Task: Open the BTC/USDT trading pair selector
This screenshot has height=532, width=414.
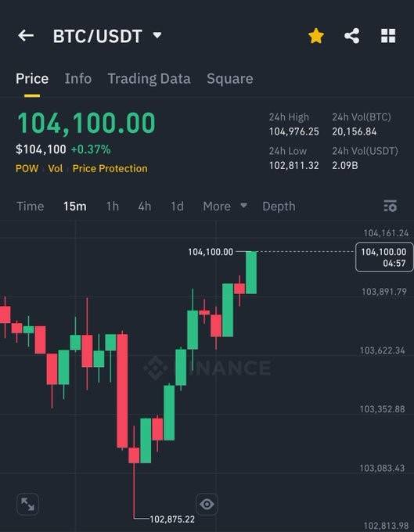Action: [x=98, y=36]
